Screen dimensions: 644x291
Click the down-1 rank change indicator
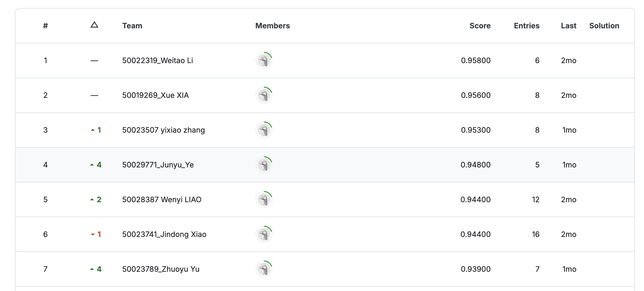coord(96,234)
